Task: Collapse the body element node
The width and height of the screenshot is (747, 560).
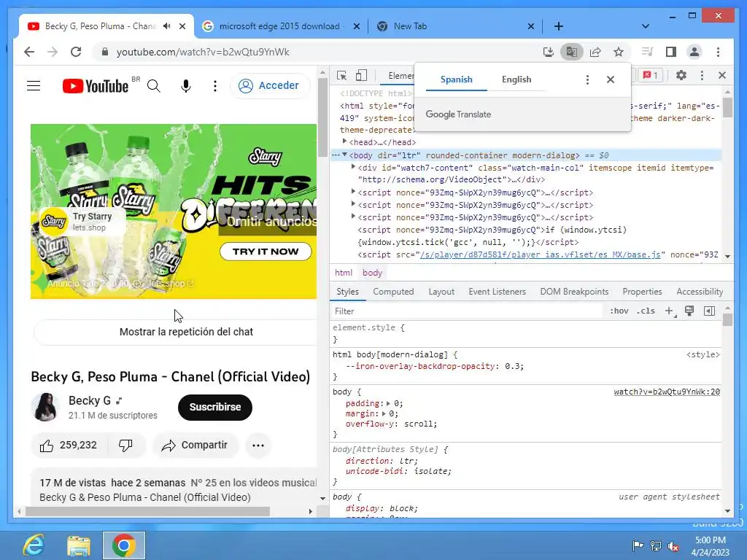Action: pyautogui.click(x=344, y=155)
